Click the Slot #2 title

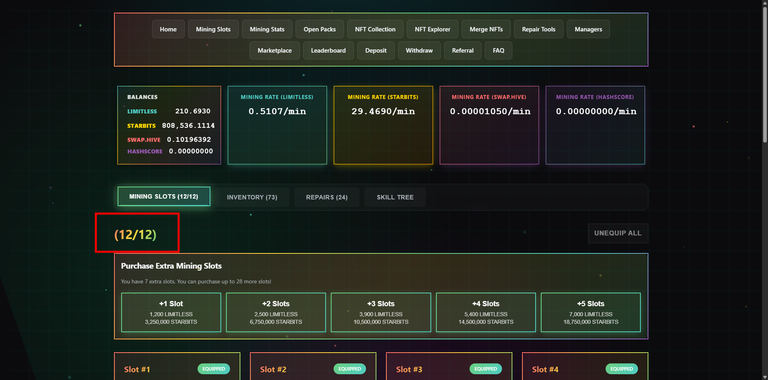(273, 369)
